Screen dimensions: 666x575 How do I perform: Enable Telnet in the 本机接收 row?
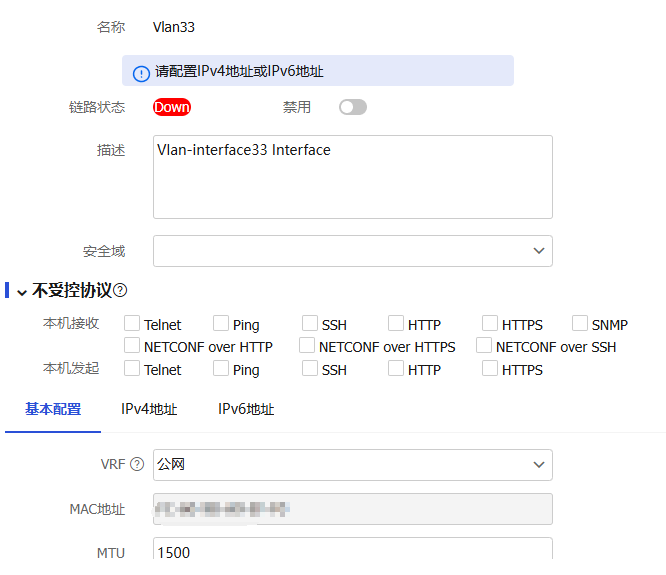coord(132,324)
